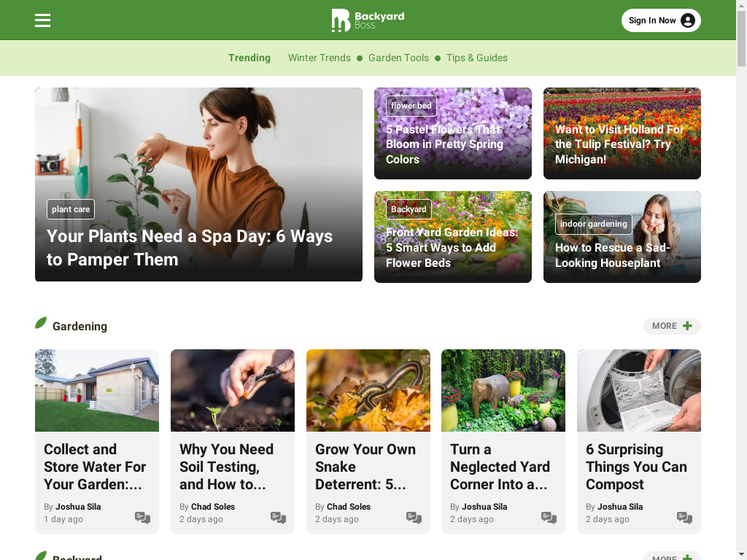Click author Joshua Sila under Compost article
Screen dimensions: 747x560
(620, 507)
